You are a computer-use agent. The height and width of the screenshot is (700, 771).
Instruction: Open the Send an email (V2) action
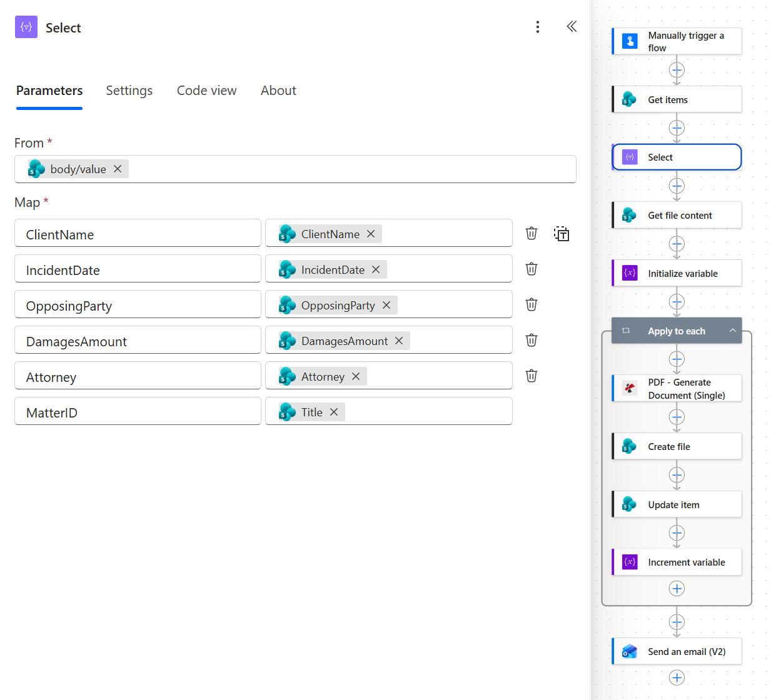(x=677, y=651)
